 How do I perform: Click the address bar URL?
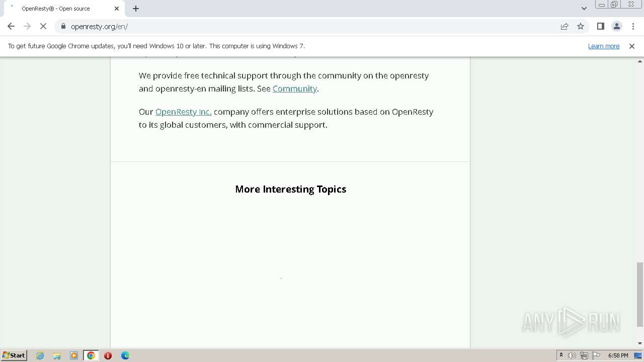click(x=99, y=26)
